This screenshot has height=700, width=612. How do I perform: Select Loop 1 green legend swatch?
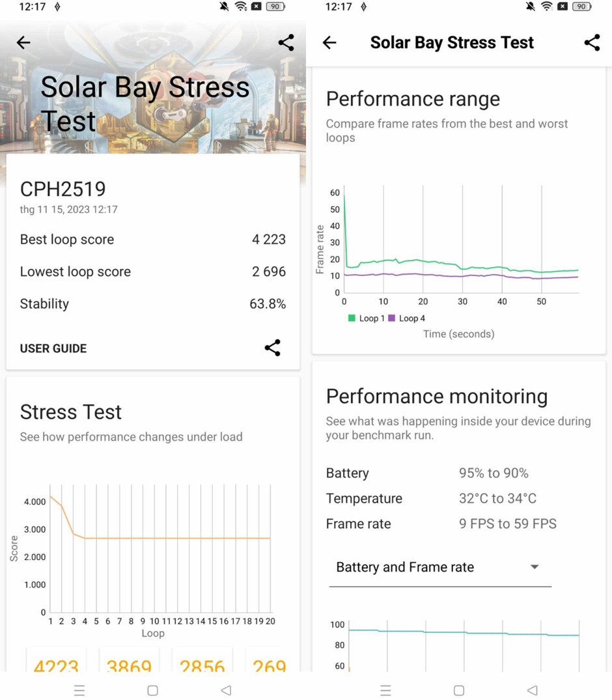coord(352,318)
